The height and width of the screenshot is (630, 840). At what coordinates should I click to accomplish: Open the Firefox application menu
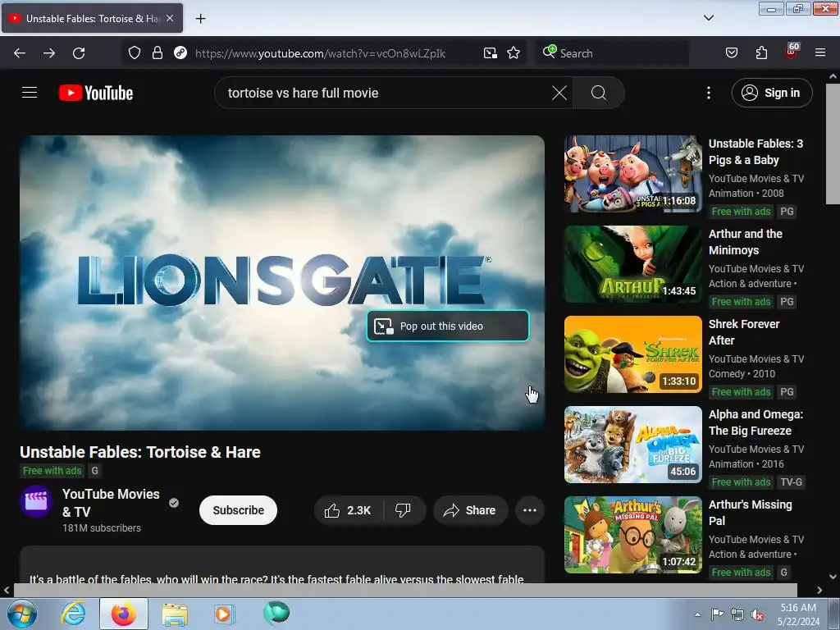point(820,52)
